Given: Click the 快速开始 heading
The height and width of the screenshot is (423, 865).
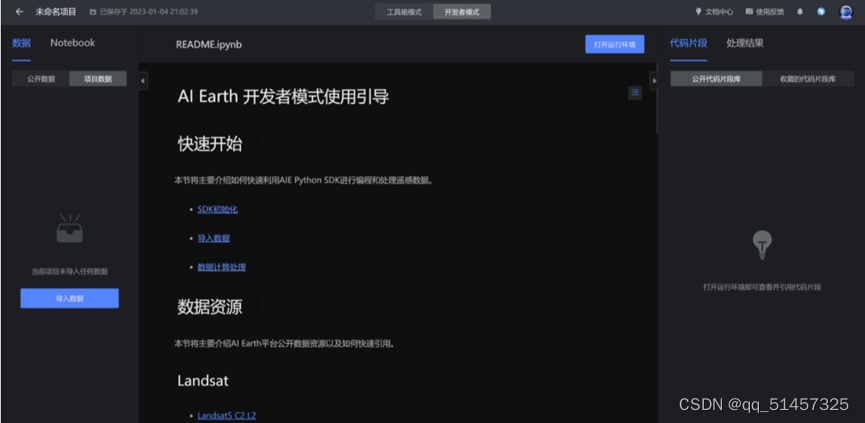Looking at the screenshot, I should click(x=210, y=144).
